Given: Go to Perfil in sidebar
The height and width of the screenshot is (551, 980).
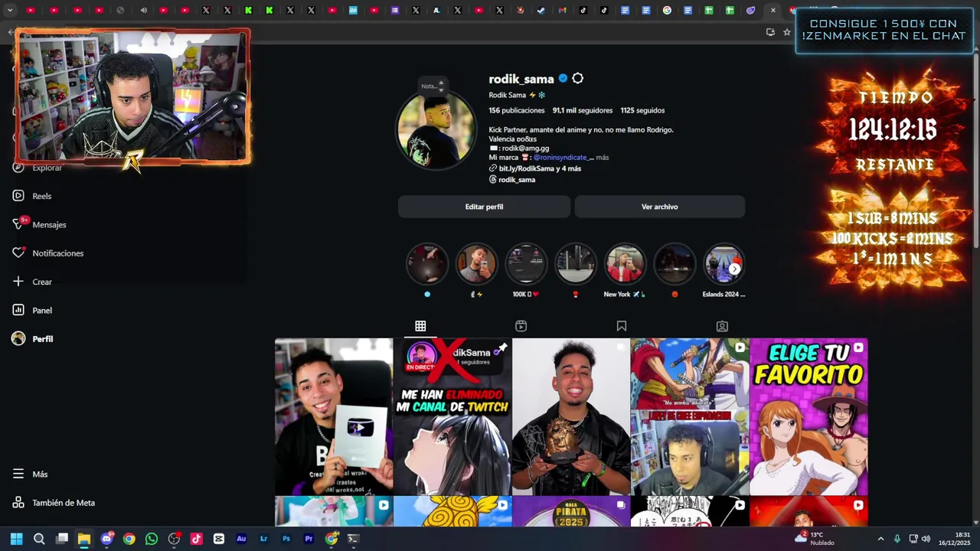Looking at the screenshot, I should (32, 338).
